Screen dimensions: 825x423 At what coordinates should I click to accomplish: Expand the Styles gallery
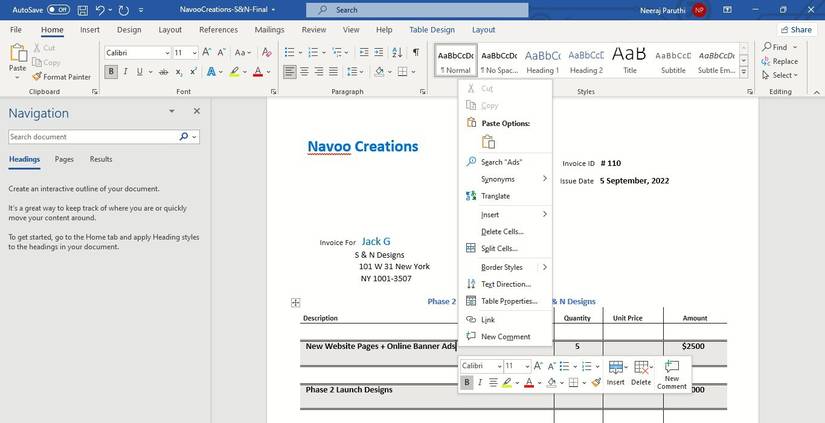point(743,73)
